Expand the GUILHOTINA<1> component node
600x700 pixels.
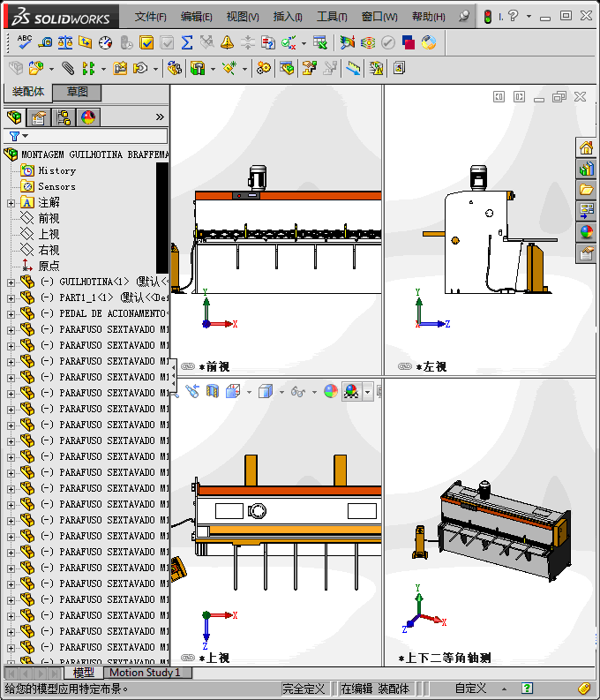(x=11, y=282)
